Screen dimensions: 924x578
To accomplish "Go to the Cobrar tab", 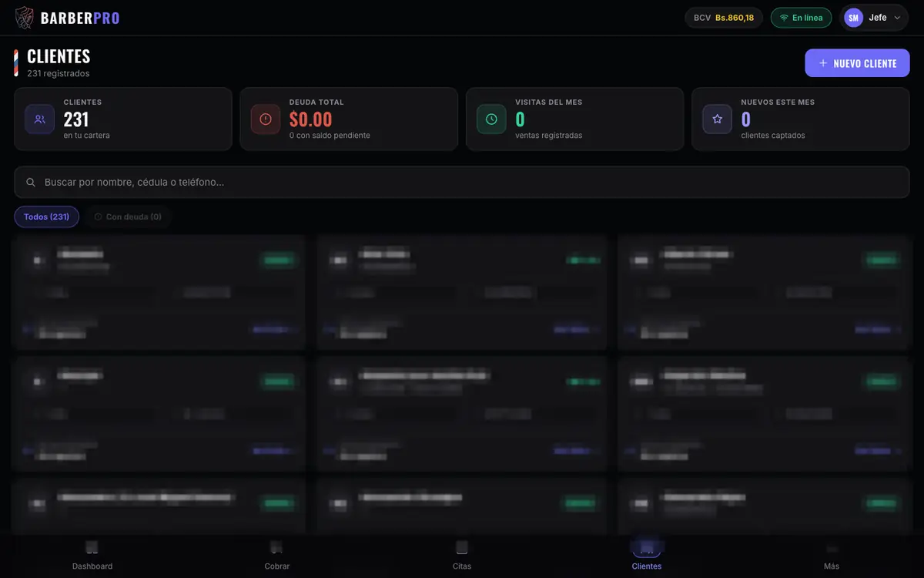I will click(x=277, y=555).
